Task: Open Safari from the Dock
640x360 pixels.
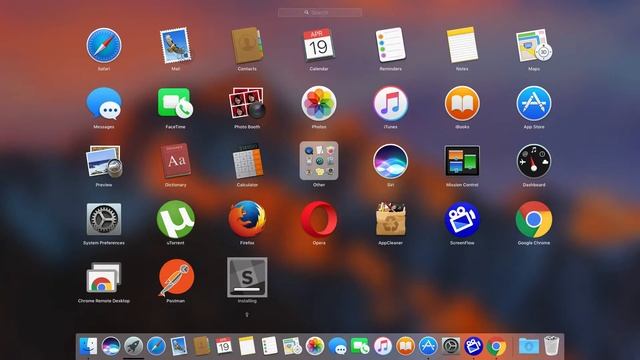Action: [x=156, y=347]
